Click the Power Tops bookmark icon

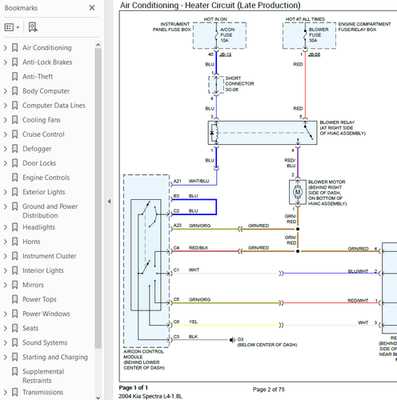click(15, 299)
